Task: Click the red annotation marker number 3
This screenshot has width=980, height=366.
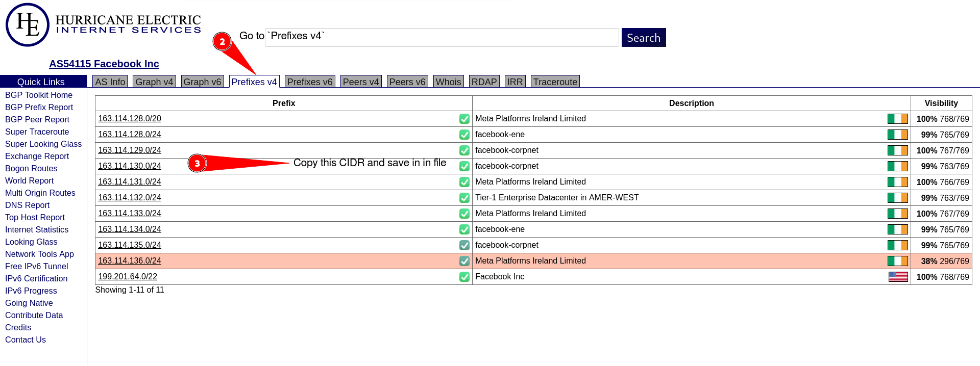Action: click(x=197, y=163)
